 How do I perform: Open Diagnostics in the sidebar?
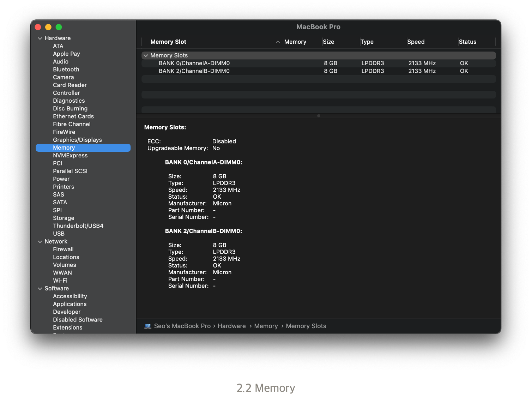(x=69, y=101)
